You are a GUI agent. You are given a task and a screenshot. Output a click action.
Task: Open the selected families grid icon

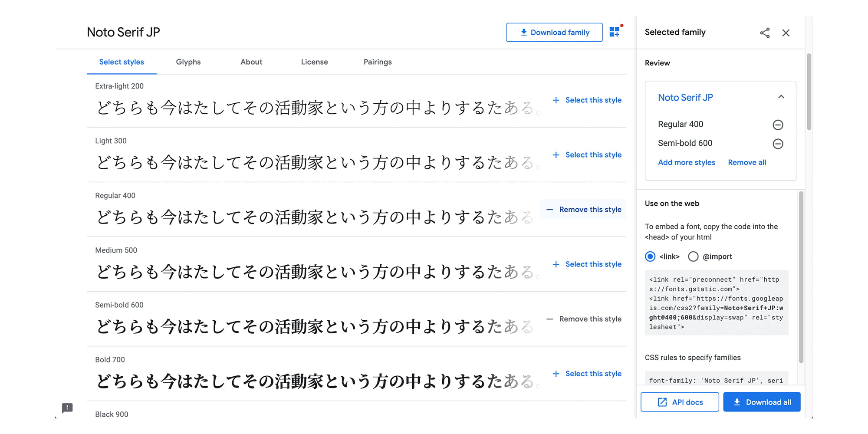pos(615,32)
